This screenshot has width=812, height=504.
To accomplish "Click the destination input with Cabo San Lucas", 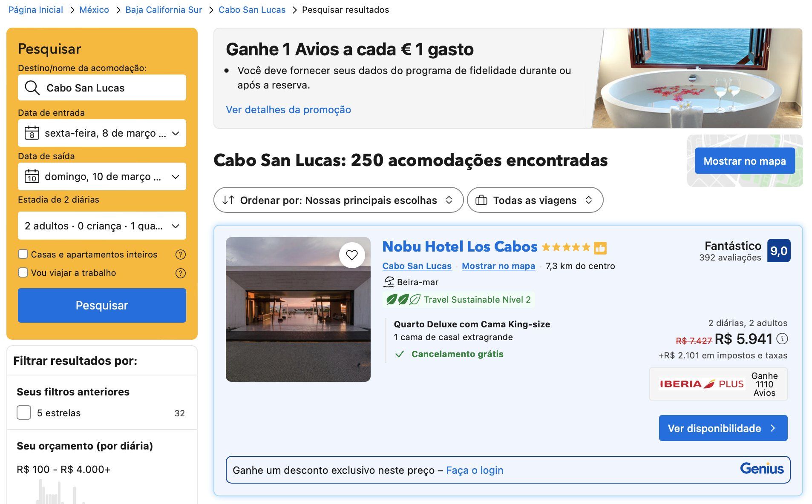I will 102,88.
